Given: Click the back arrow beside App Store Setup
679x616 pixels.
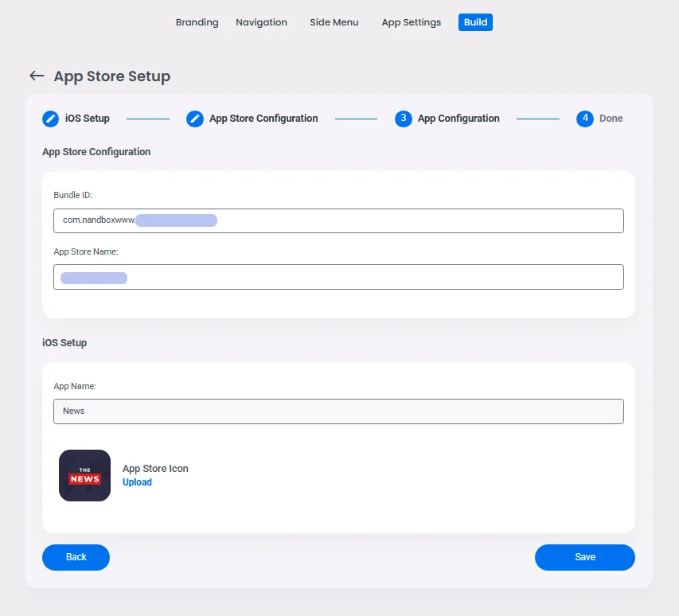Looking at the screenshot, I should tap(37, 76).
